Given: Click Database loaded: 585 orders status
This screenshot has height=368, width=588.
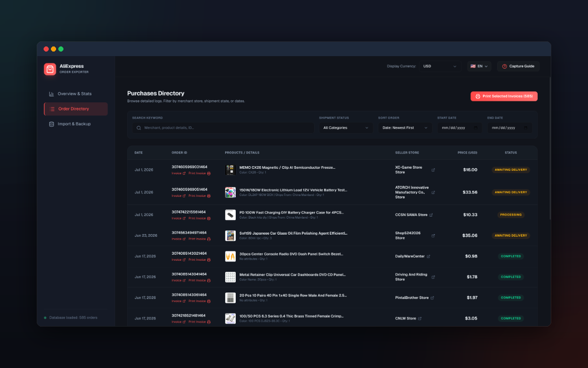Looking at the screenshot, I should coord(70,318).
